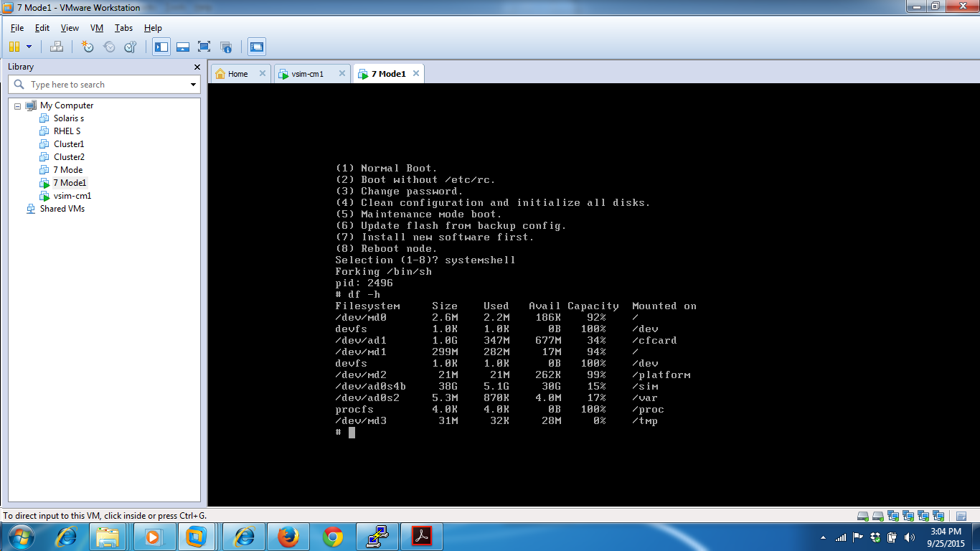Toggle the console view toolbar button
Screen dimensions: 980x551
click(x=257, y=47)
